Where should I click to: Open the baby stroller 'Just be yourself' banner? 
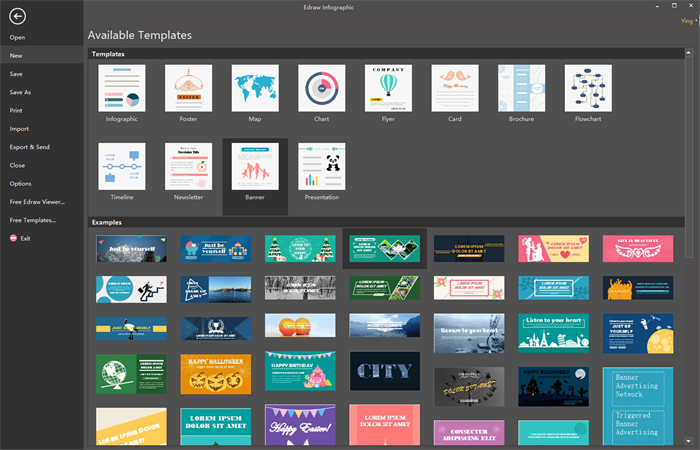pyautogui.click(x=216, y=249)
